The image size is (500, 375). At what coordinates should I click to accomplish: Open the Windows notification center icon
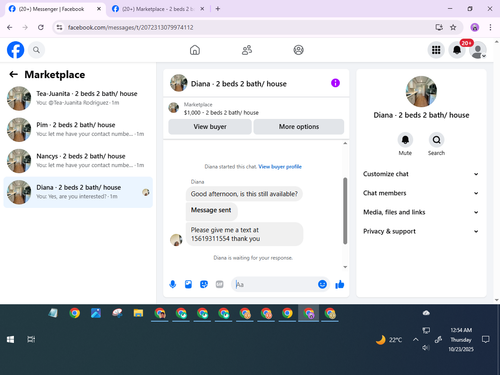486,340
